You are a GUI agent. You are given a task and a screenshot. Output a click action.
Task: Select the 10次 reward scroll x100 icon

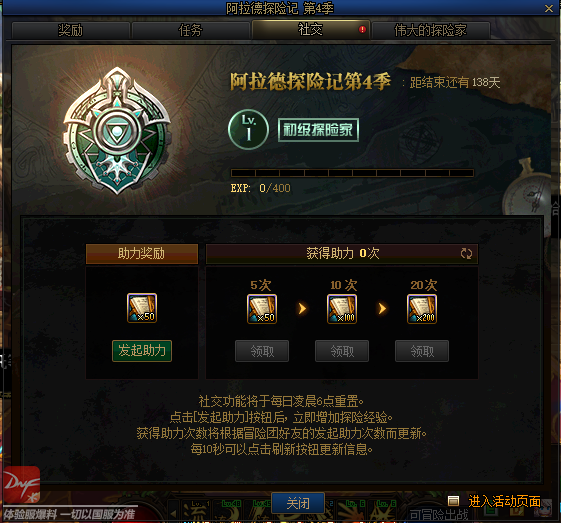pyautogui.click(x=342, y=309)
